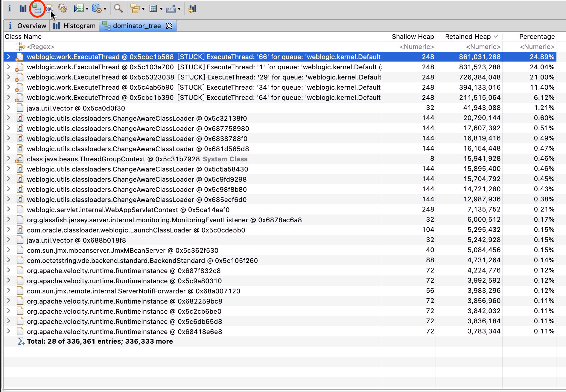The width and height of the screenshot is (566, 392).
Task: Click the Regex filter field
Action: (x=40, y=47)
